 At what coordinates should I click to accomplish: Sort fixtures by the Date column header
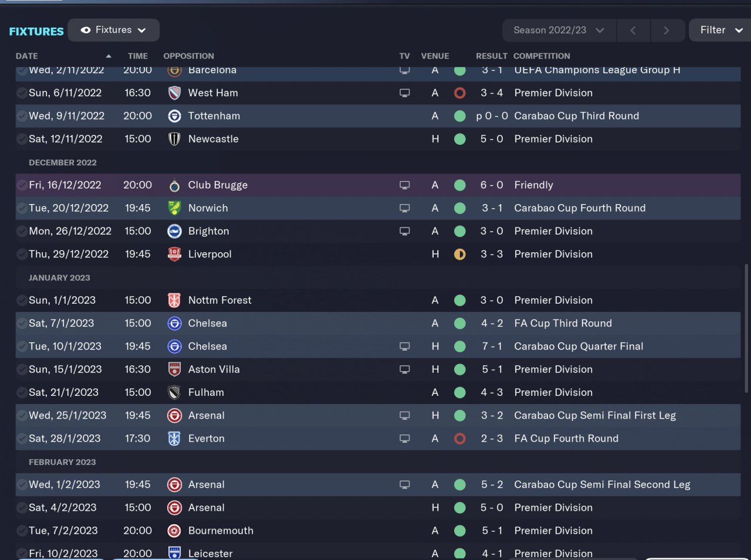click(x=27, y=56)
